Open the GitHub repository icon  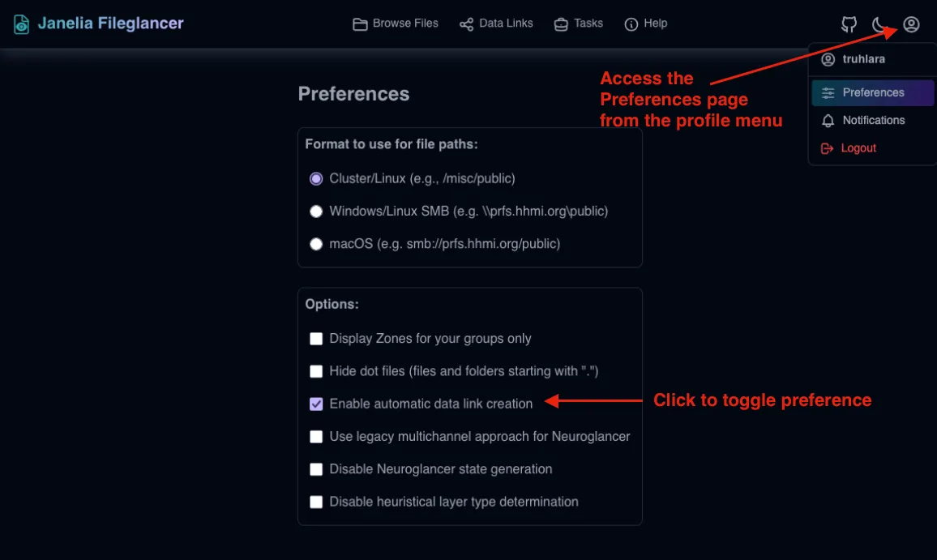(x=849, y=24)
